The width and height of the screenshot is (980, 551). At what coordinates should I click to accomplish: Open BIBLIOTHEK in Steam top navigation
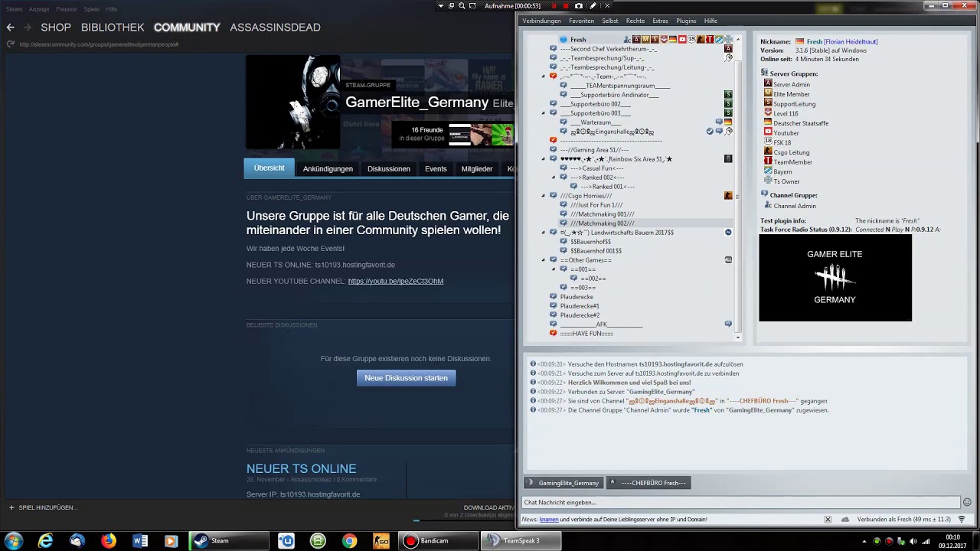pyautogui.click(x=113, y=27)
